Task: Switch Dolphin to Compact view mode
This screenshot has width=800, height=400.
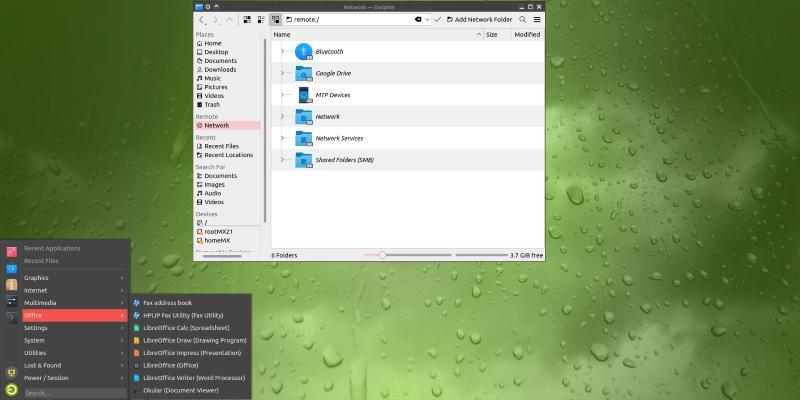Action: (261, 19)
